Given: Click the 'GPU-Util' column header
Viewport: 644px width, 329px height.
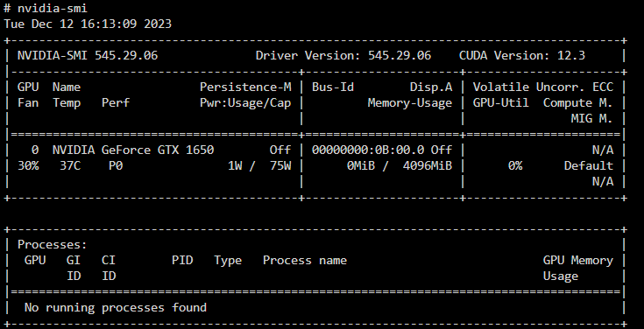Looking at the screenshot, I should coord(500,103).
